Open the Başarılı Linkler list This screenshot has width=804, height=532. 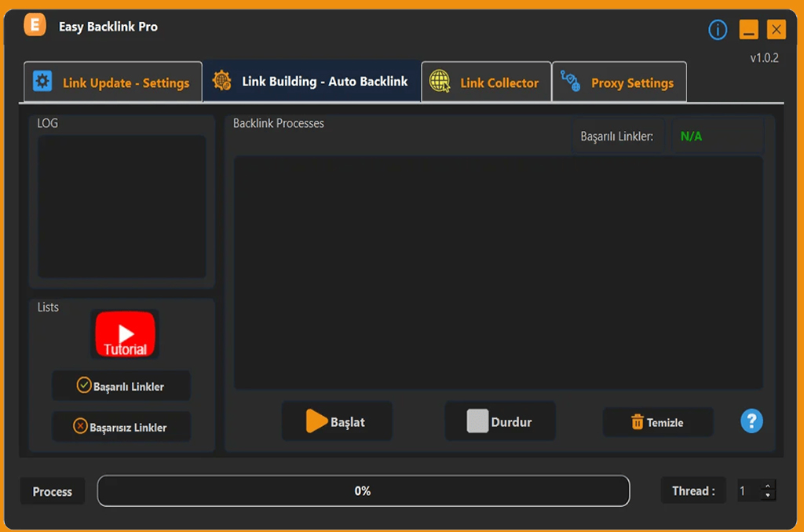pos(121,386)
